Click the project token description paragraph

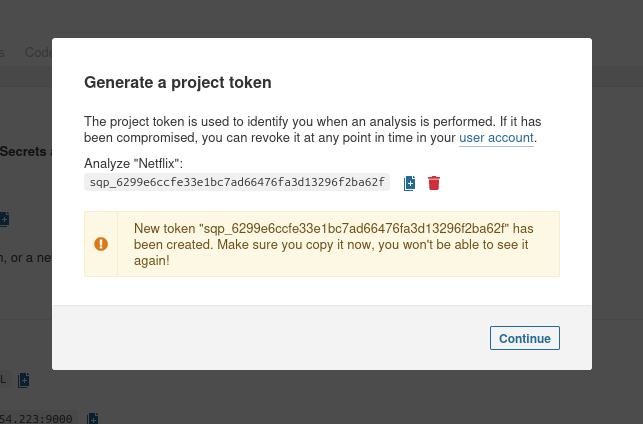(x=312, y=130)
